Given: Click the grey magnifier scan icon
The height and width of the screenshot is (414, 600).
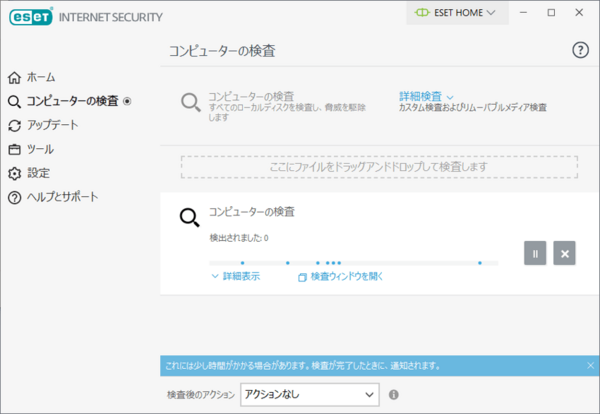Looking at the screenshot, I should coord(191,103).
